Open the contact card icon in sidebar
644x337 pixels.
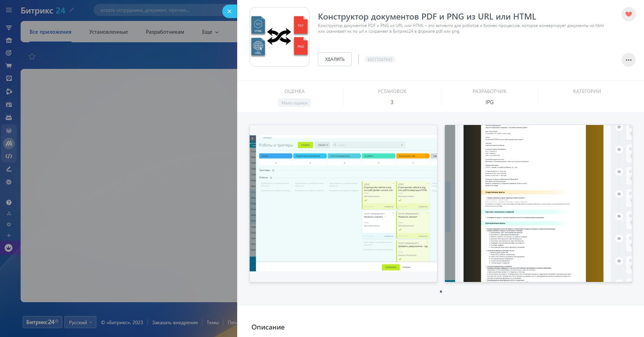click(x=9, y=105)
